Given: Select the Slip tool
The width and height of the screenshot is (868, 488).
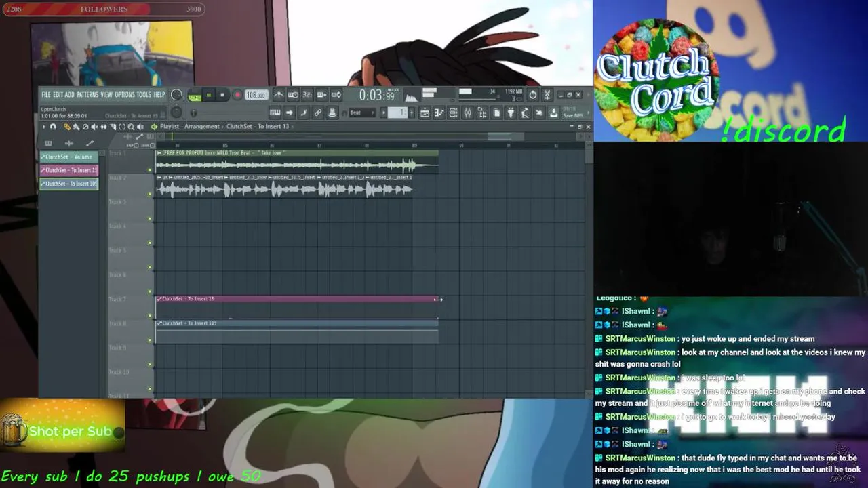Looking at the screenshot, I should point(104,127).
